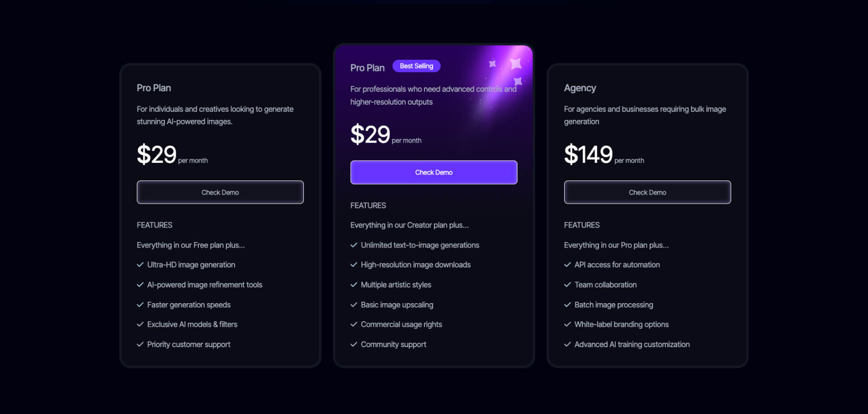Click the Agency plan title

coord(580,88)
